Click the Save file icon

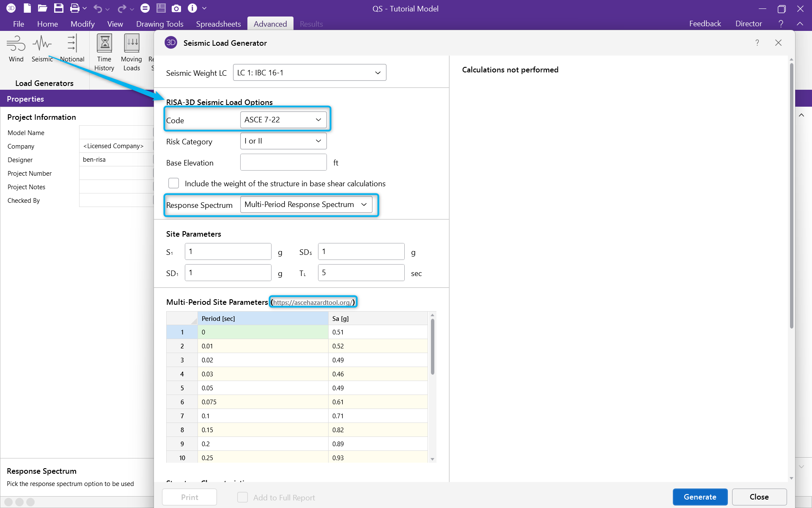59,8
